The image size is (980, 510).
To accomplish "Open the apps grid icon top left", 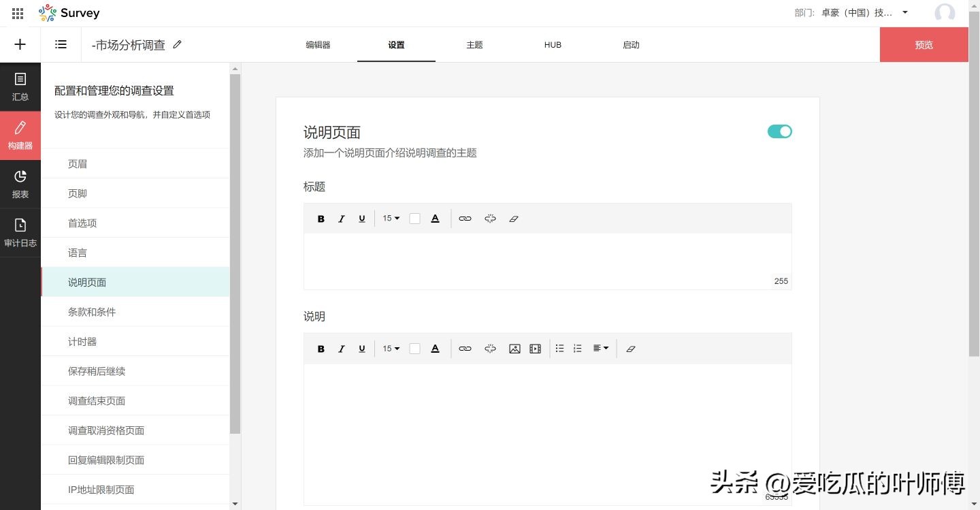I will 17,12.
